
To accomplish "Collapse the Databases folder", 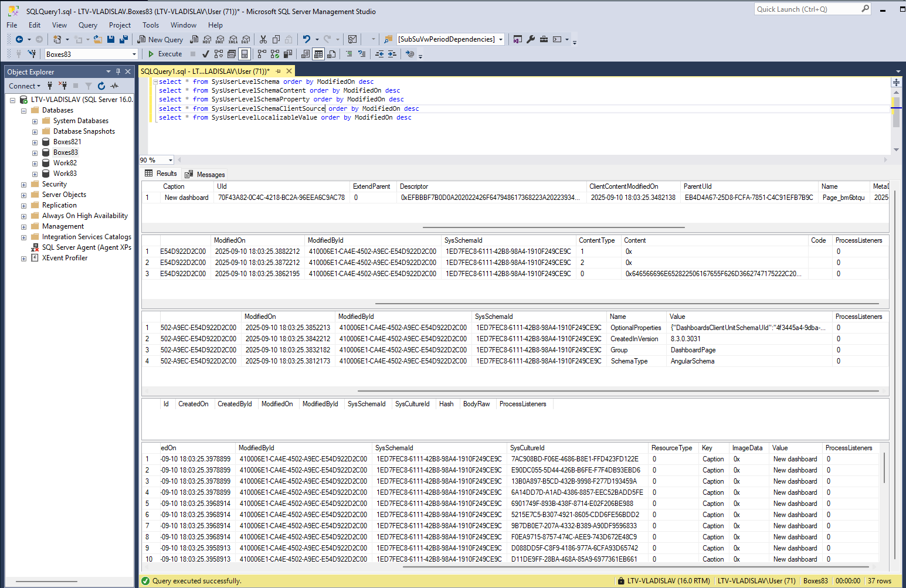I will click(x=24, y=111).
